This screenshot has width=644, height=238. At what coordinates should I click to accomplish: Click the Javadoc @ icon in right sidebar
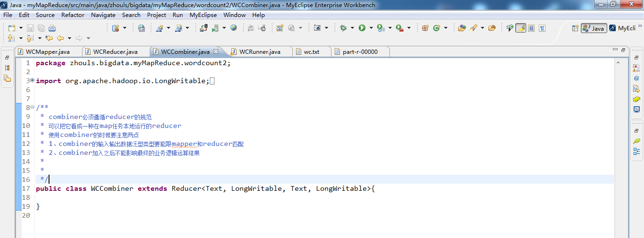(636, 78)
